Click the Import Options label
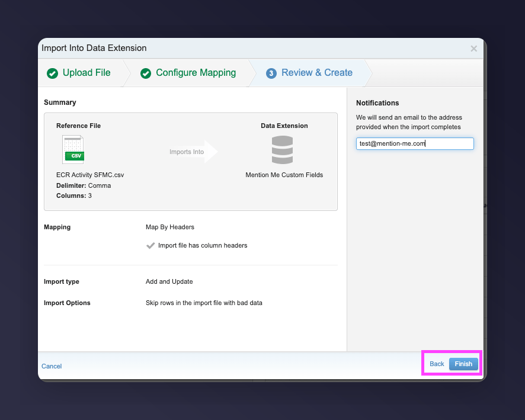Screen dimensions: 525x420 pyautogui.click(x=67, y=303)
